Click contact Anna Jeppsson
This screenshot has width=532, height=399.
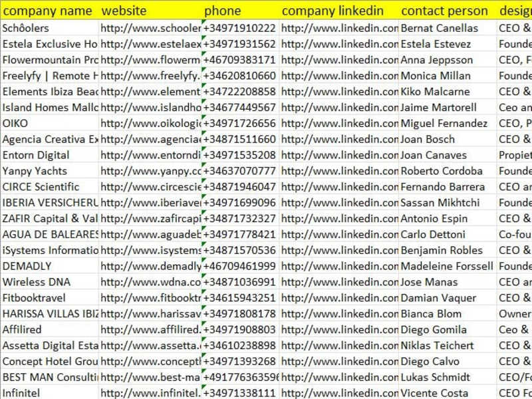point(448,60)
